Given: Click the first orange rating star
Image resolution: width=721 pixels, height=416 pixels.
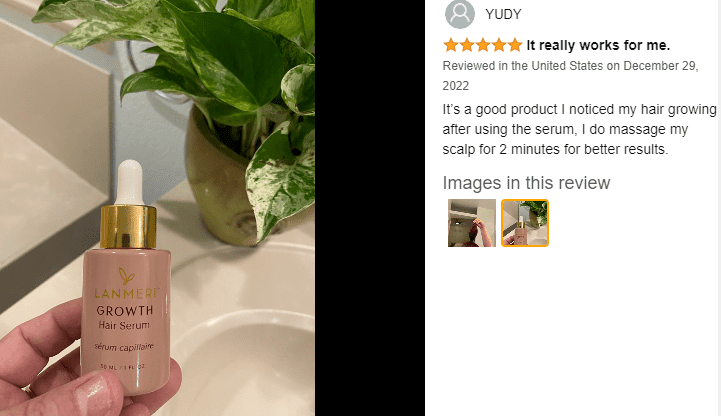Looking at the screenshot, I should (x=451, y=45).
